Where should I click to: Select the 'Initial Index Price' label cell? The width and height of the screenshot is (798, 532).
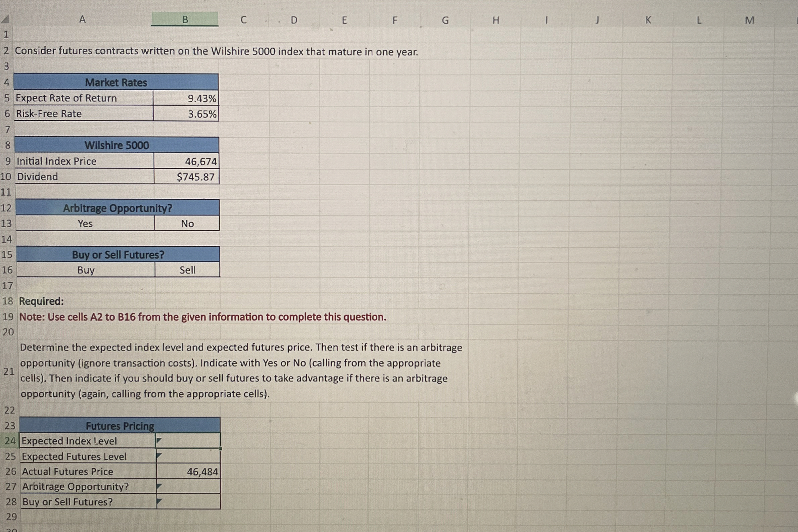tap(85, 161)
